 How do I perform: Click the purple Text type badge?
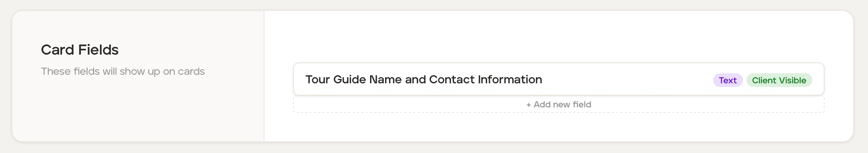click(x=728, y=80)
